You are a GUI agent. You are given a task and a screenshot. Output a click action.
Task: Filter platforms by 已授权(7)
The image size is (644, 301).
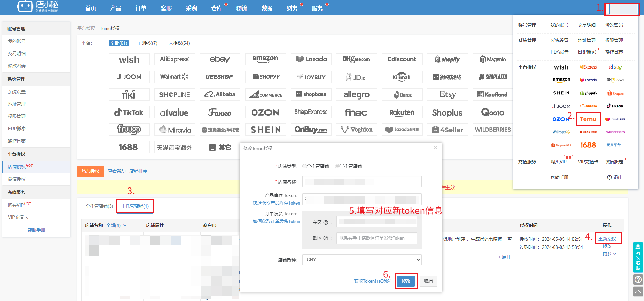(x=148, y=43)
